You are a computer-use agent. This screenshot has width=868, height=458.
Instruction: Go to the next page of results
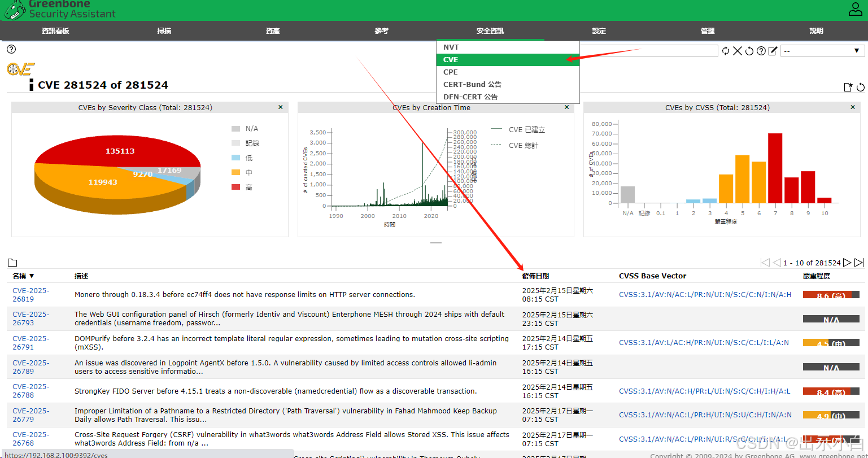(x=847, y=263)
